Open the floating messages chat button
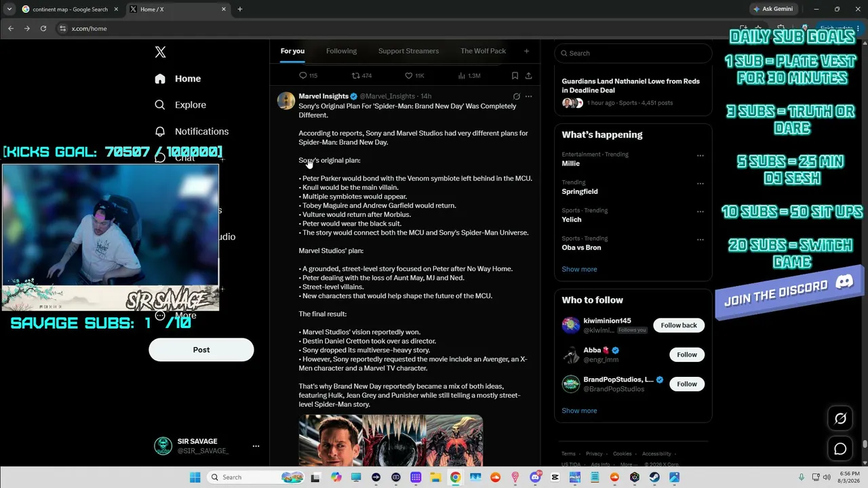Image resolution: width=868 pixels, height=488 pixels. [x=840, y=449]
